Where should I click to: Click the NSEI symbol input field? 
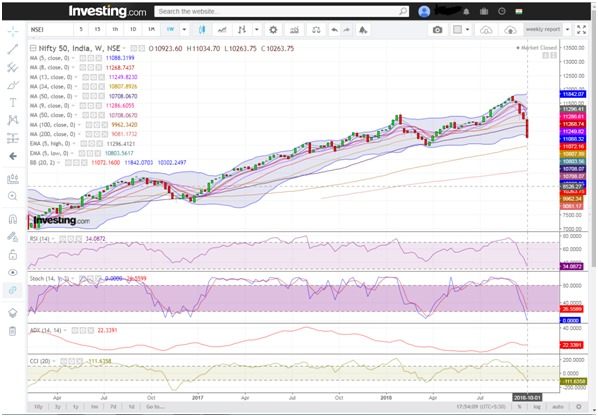[x=50, y=29]
